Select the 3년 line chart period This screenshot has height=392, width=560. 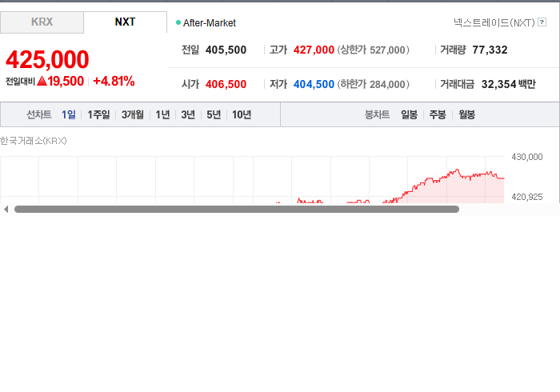tap(188, 114)
